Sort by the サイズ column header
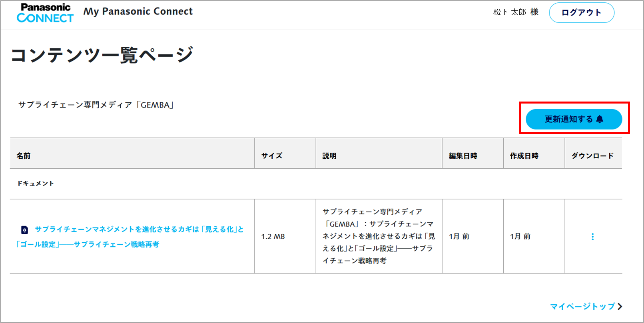Image resolution: width=644 pixels, height=323 pixels. pyautogui.click(x=272, y=156)
